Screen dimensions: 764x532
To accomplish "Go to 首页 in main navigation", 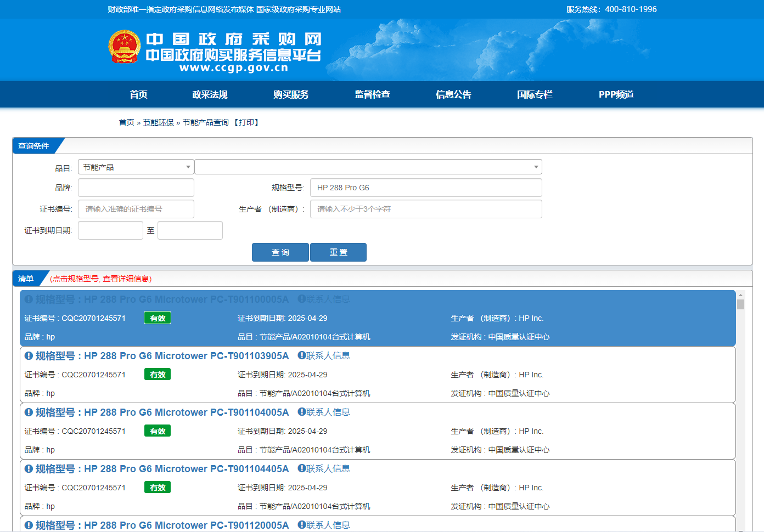I will point(138,94).
